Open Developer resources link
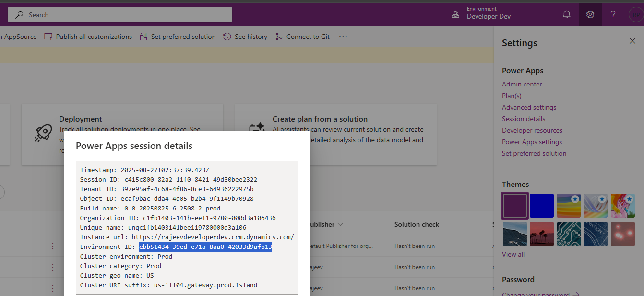This screenshot has height=296, width=644. 532,130
